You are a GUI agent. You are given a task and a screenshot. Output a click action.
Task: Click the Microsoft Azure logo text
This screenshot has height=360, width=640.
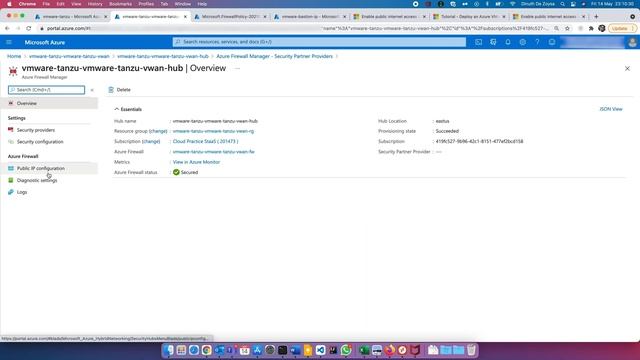pos(45,42)
